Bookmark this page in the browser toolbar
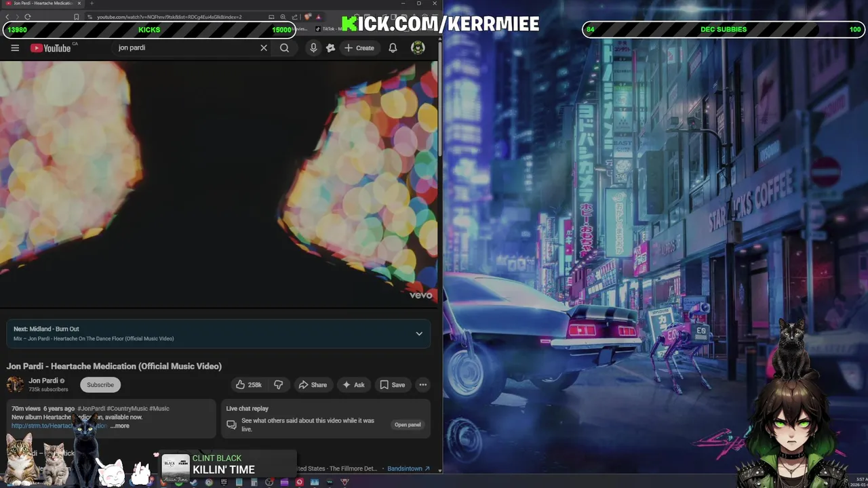 pyautogui.click(x=77, y=16)
